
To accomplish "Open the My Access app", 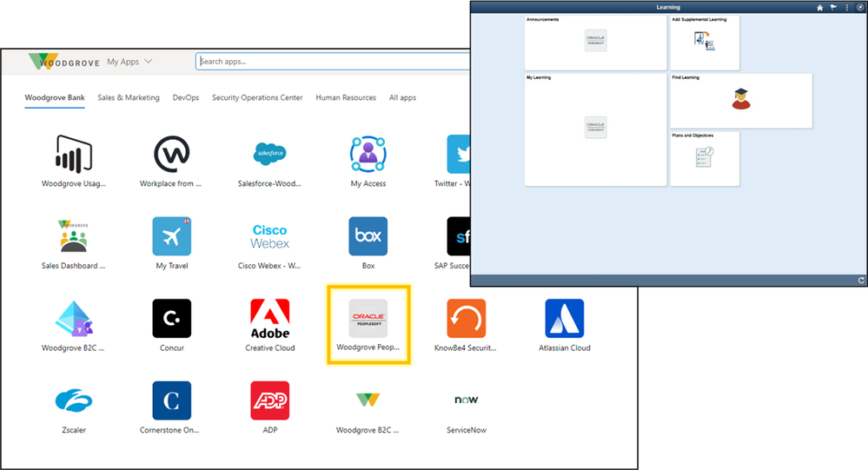I will (x=368, y=161).
